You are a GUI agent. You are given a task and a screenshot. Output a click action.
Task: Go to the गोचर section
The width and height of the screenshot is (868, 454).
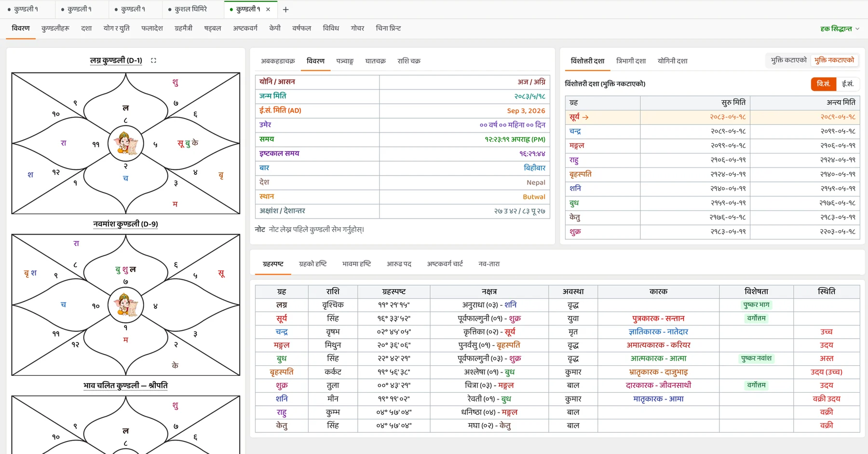(x=357, y=28)
